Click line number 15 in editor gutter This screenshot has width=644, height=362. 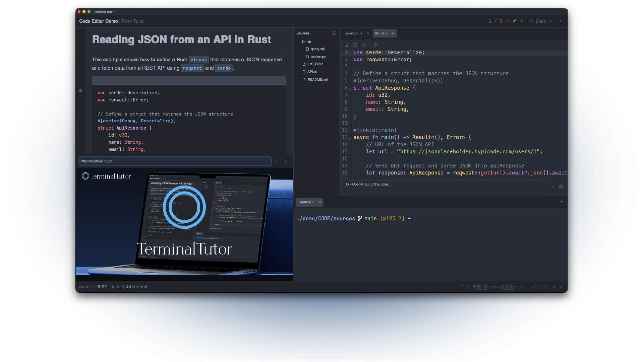pyautogui.click(x=345, y=152)
